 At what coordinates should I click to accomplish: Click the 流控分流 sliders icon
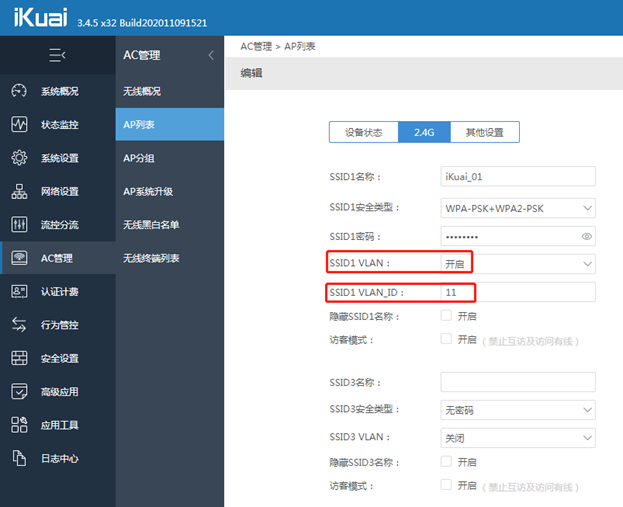coord(19,225)
